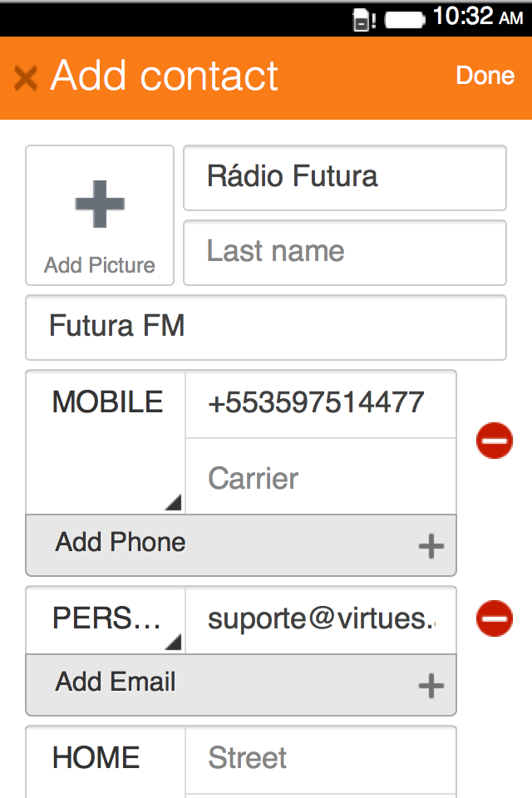Tap the plus icon beside Add Phone

(431, 546)
